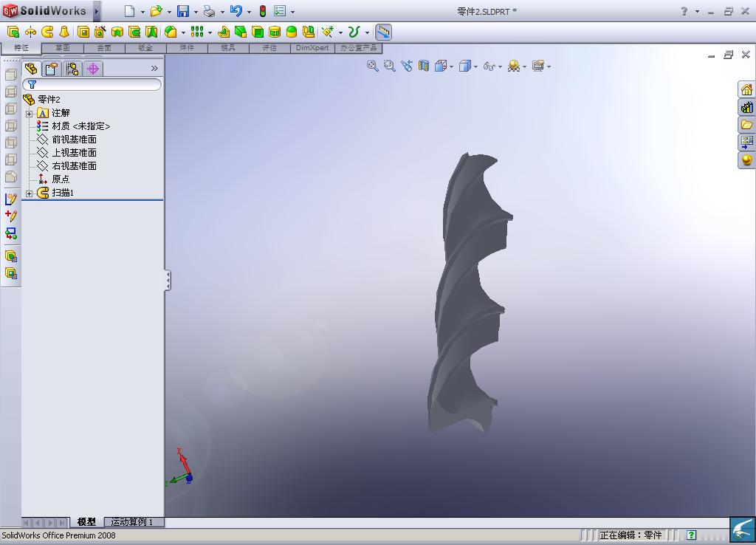
Task: Open the Reference Geometry tool
Action: (x=328, y=32)
